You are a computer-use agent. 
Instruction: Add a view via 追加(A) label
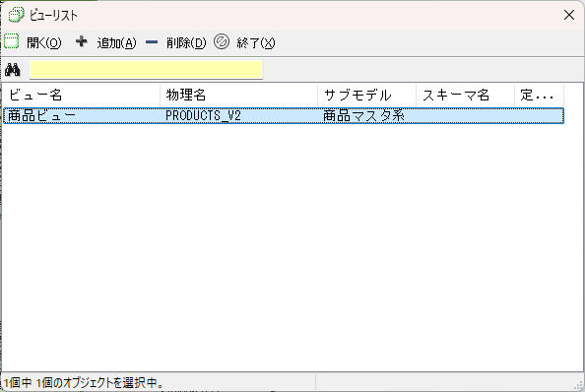117,43
